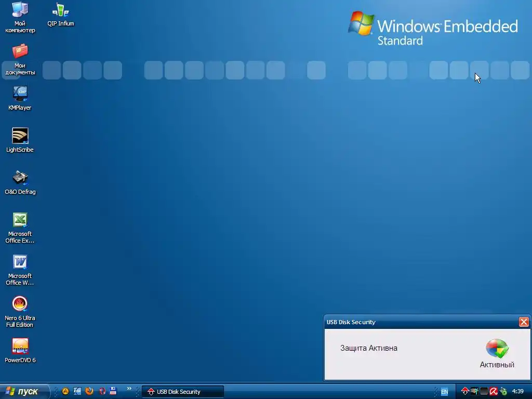Click the 4:39 system clock
This screenshot has width=532, height=399.
point(518,391)
